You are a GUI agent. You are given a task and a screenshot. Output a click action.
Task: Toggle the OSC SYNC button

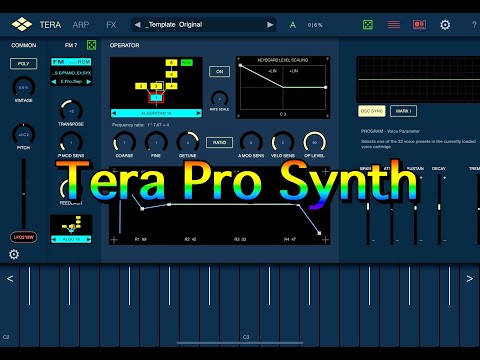(372, 111)
